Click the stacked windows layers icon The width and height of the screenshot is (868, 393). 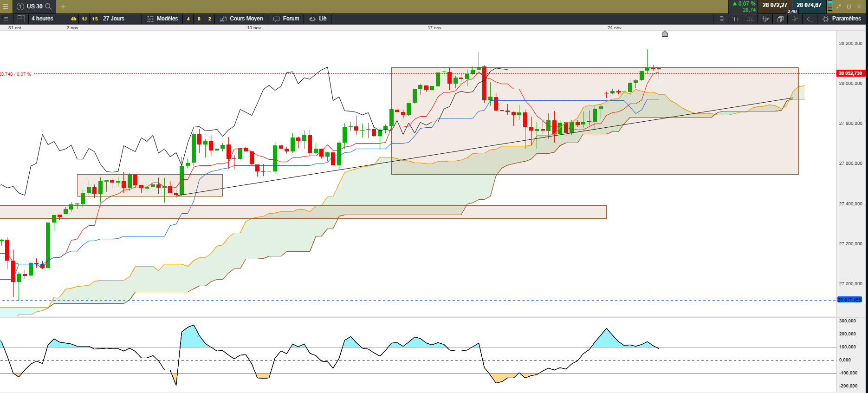click(x=780, y=19)
